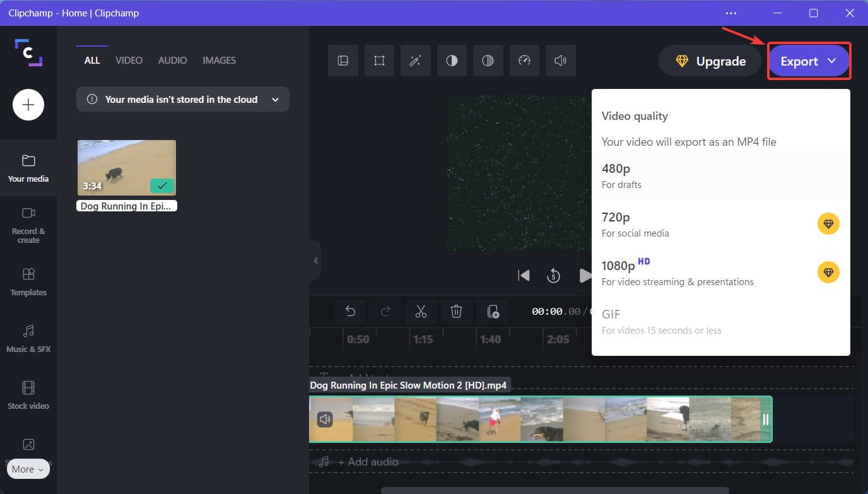
Task: Expand the cloud storage notice chevron
Action: pos(275,99)
